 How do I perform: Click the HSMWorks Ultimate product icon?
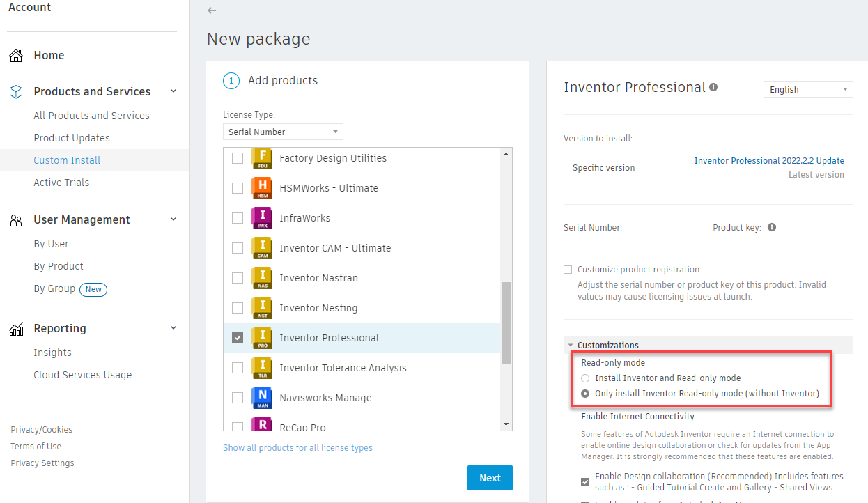point(262,189)
